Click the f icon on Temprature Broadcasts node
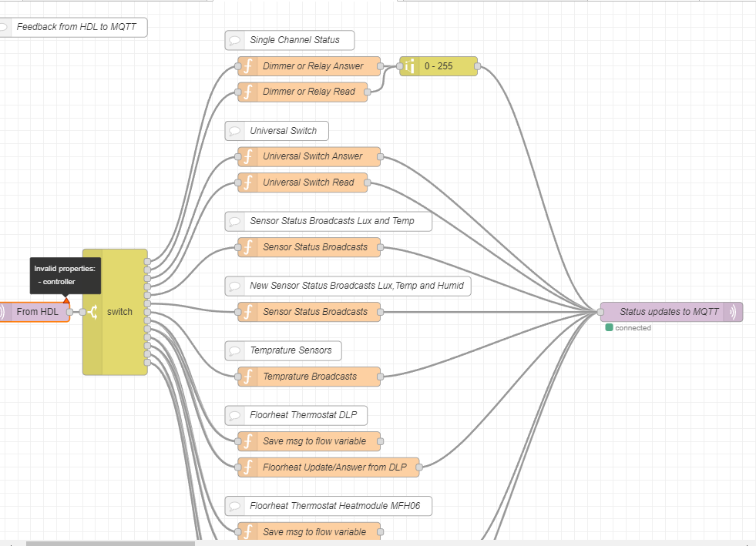Image resolution: width=756 pixels, height=546 pixels. 247,377
